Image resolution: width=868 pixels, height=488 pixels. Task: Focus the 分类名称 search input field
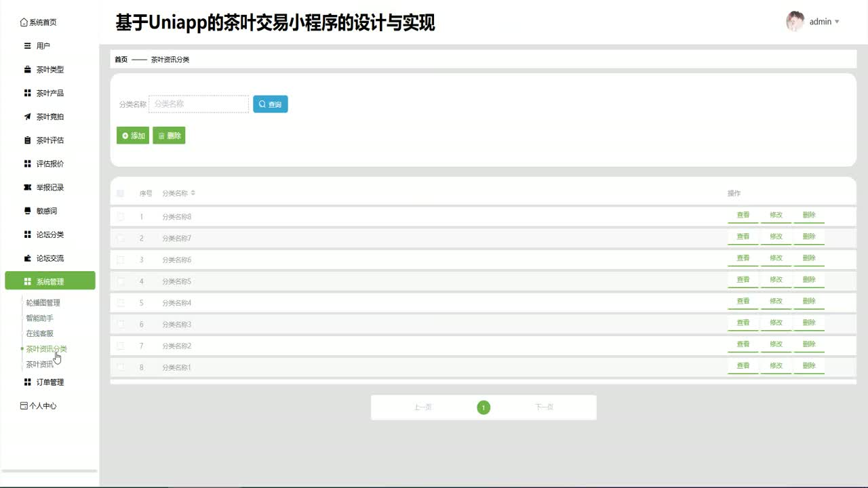tap(199, 104)
